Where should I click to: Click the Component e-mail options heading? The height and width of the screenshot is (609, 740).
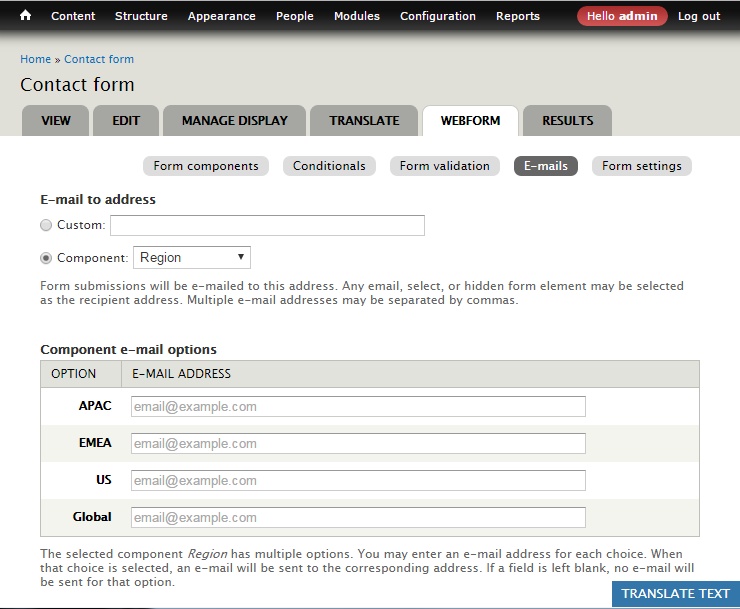coord(128,350)
